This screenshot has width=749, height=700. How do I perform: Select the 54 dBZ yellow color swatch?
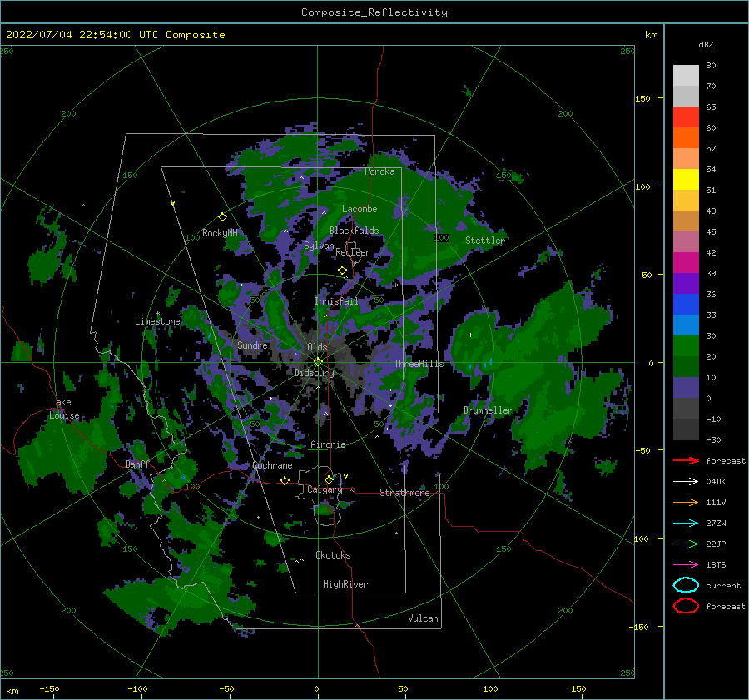click(x=686, y=179)
